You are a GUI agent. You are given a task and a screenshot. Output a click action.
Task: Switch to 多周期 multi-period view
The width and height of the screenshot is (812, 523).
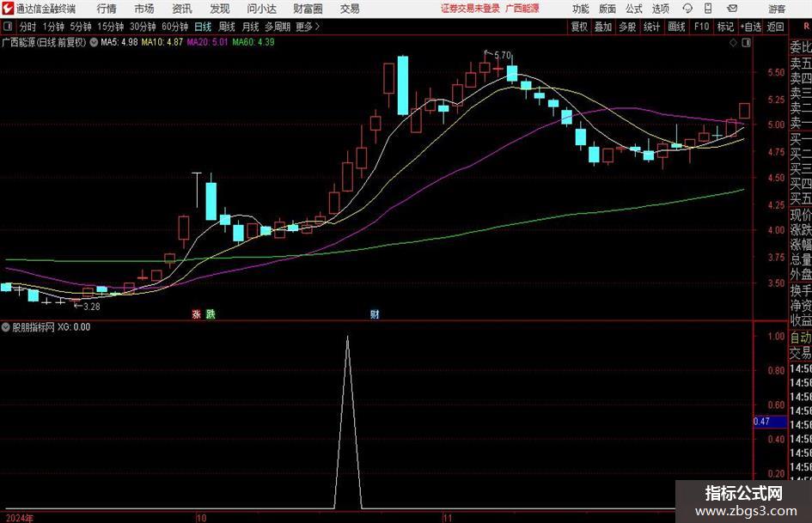278,27
